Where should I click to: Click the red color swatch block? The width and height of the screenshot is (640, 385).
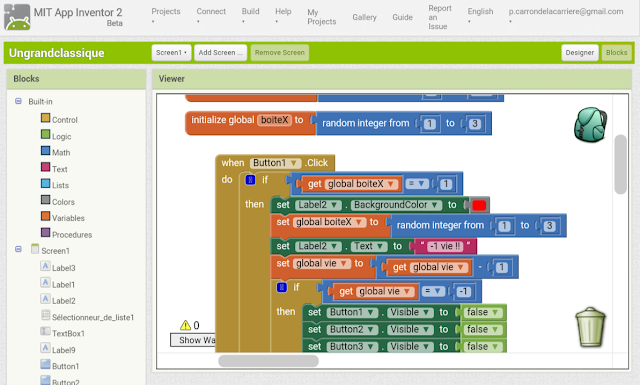479,205
